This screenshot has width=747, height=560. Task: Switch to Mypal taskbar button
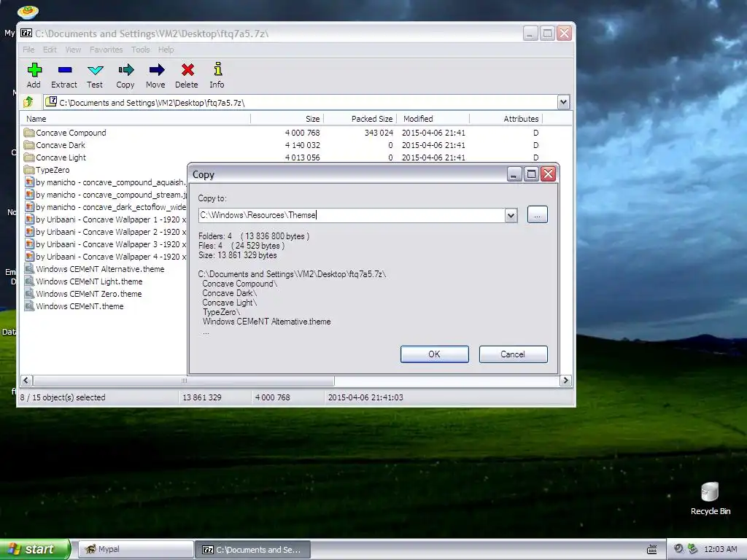click(x=136, y=549)
